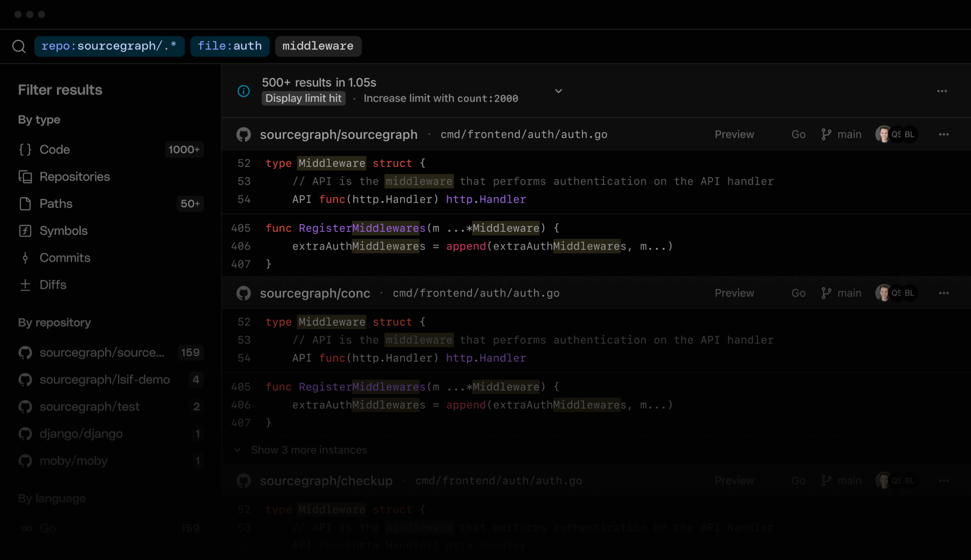
Task: Click the 'Display limit hit' badge
Action: coord(303,98)
